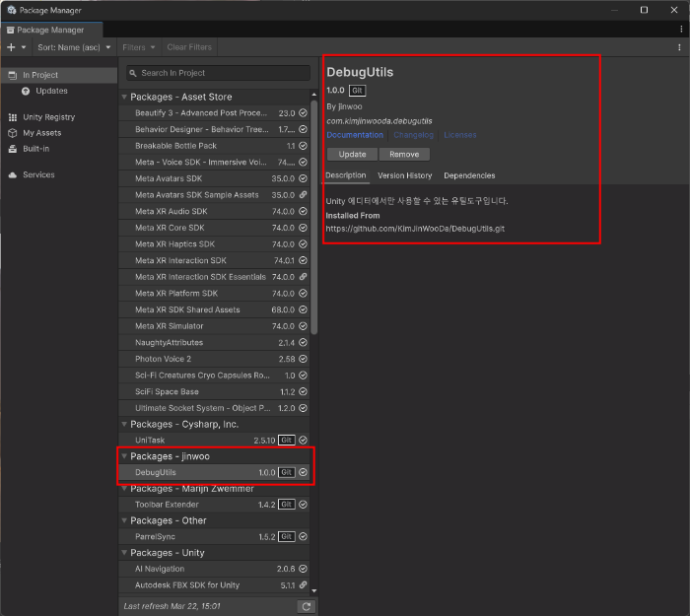The width and height of the screenshot is (690, 616).
Task: Open the toolbar three-dot options menu
Action: pyautogui.click(x=679, y=47)
